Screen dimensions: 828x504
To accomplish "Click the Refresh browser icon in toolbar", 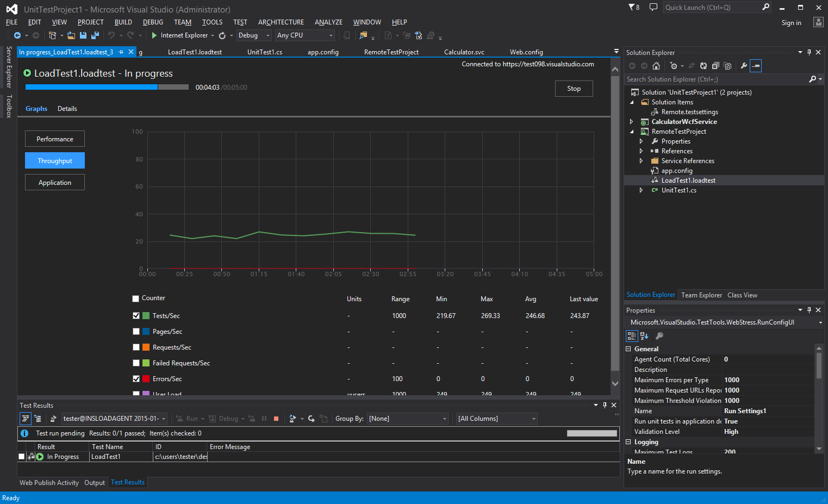I will click(222, 35).
